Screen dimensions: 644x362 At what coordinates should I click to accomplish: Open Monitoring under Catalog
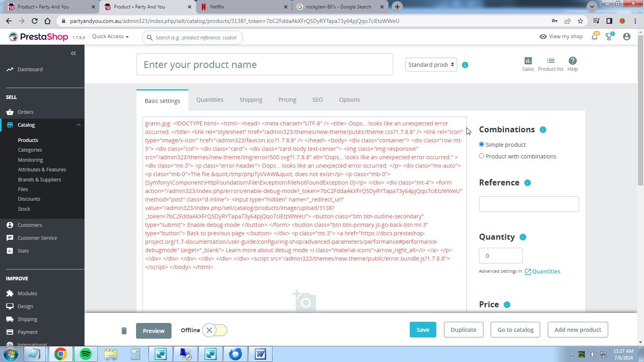pyautogui.click(x=30, y=160)
